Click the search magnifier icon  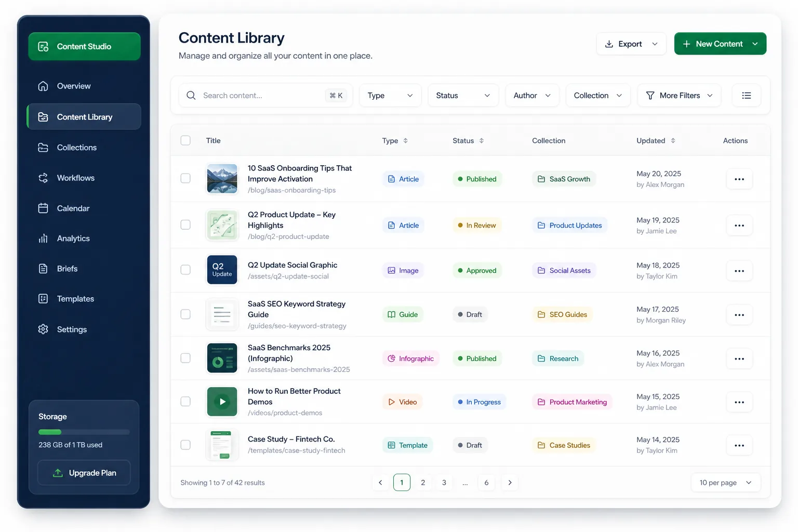191,96
